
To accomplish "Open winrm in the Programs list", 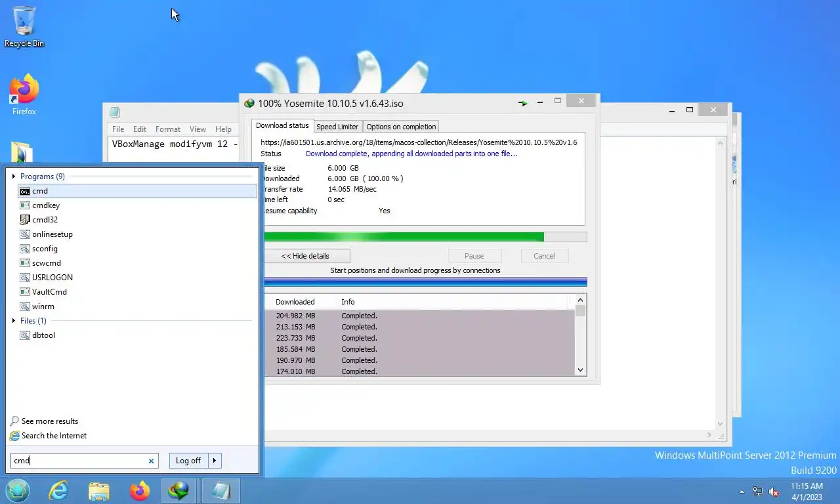I will [x=138, y=306].
